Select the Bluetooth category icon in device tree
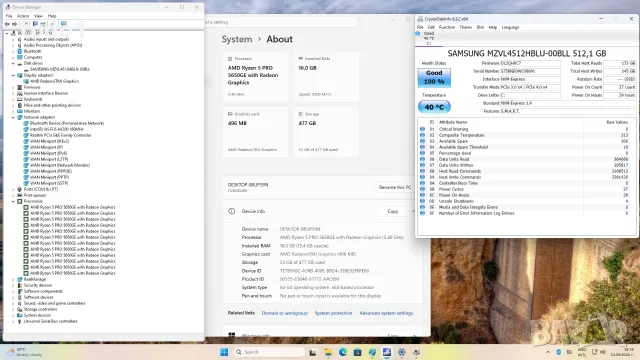The width and height of the screenshot is (640, 360). pos(20,51)
